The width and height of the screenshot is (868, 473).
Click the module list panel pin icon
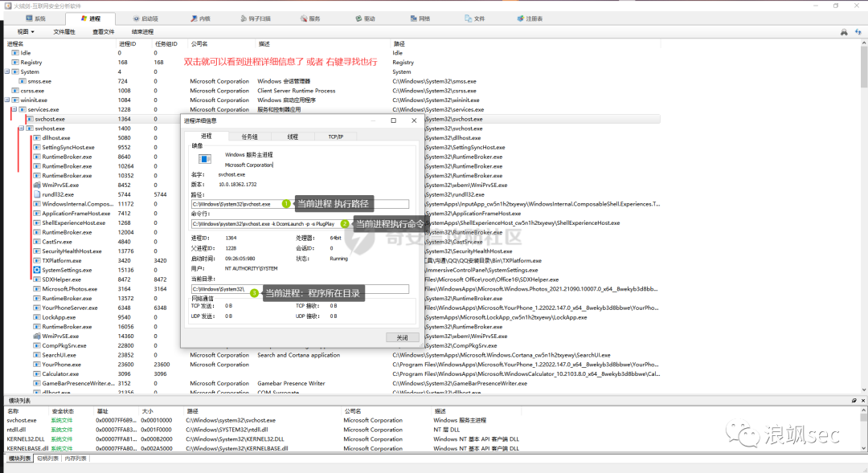(854, 400)
